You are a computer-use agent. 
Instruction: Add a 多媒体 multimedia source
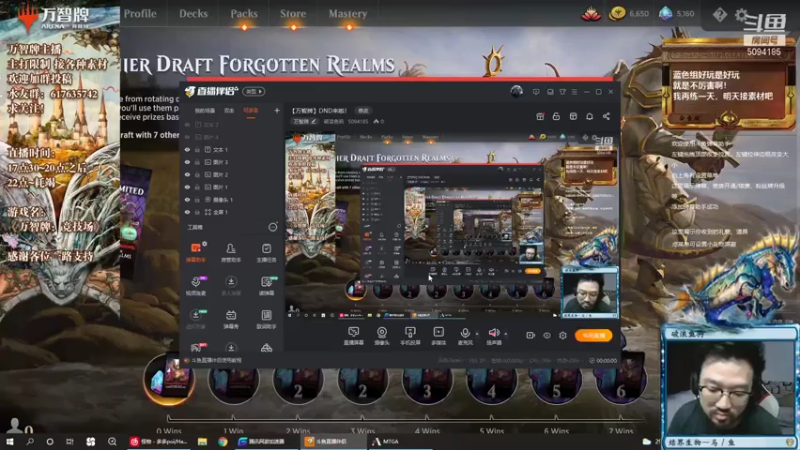(x=438, y=336)
